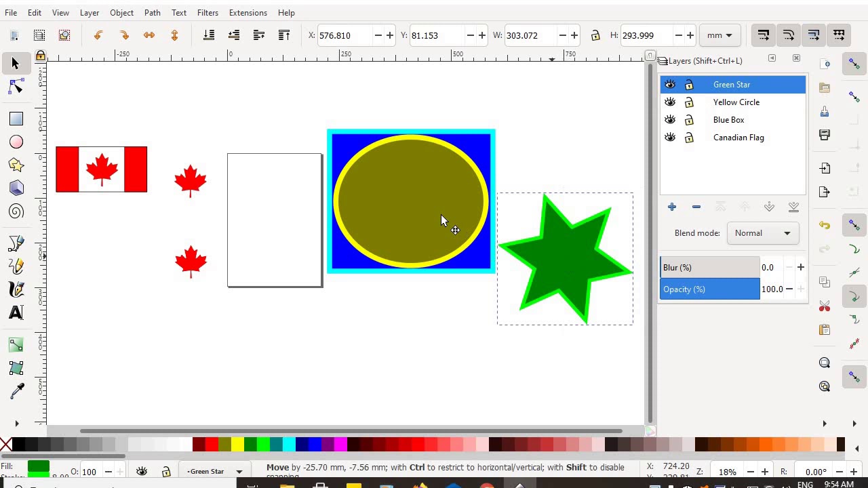Select the 3D box tool
Screen dimensions: 868x488
(x=16, y=188)
